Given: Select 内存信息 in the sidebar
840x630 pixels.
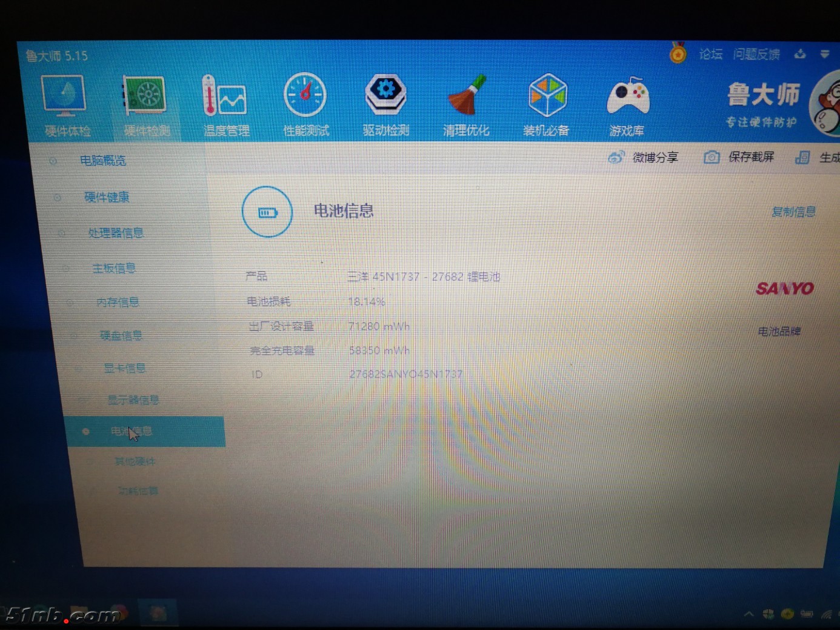Looking at the screenshot, I should [x=118, y=302].
